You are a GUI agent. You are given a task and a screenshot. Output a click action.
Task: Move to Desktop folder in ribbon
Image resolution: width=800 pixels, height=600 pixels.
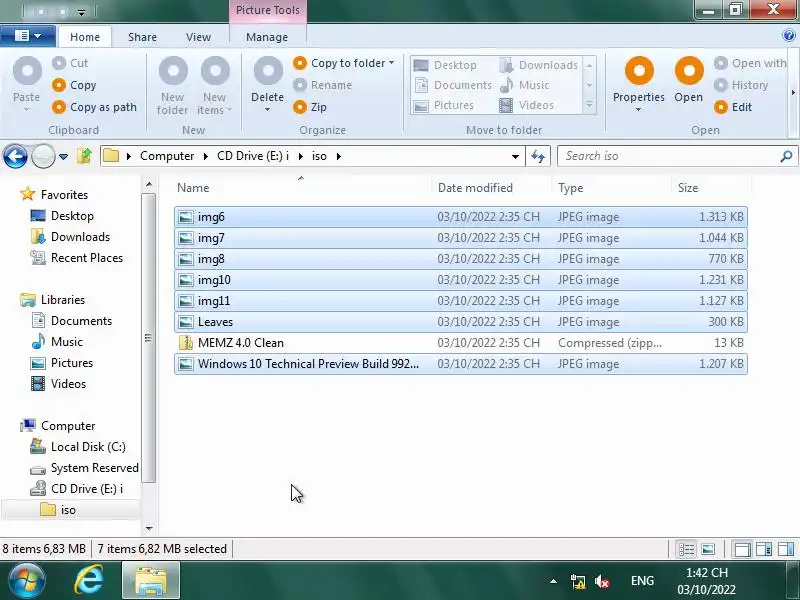(x=445, y=65)
